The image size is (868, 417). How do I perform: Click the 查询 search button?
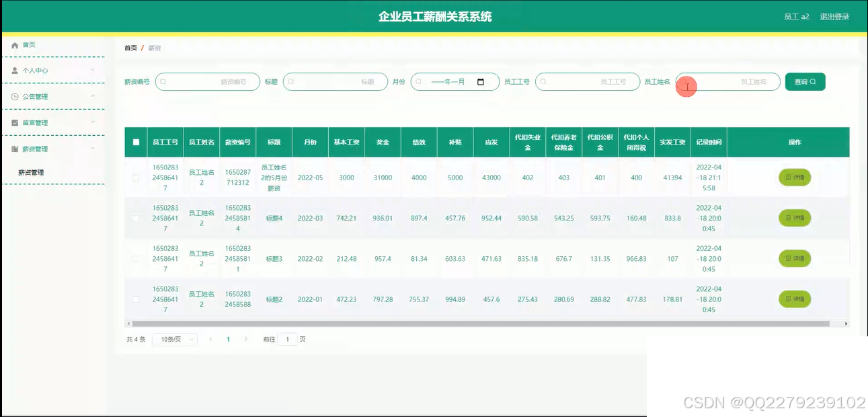pyautogui.click(x=805, y=81)
